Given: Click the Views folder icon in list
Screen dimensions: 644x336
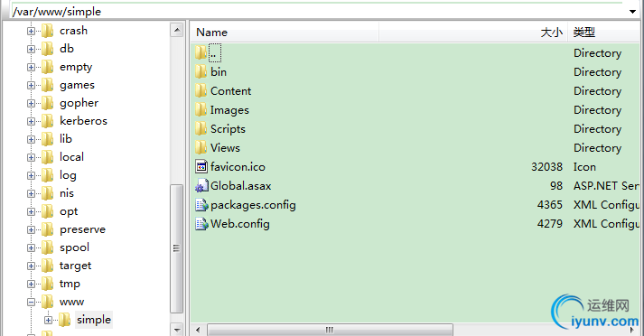Looking at the screenshot, I should coord(201,147).
